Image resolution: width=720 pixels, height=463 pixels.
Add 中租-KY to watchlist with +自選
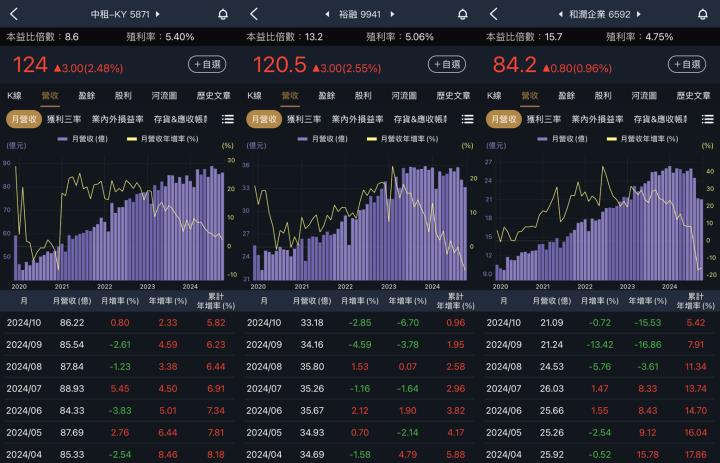tap(208, 64)
